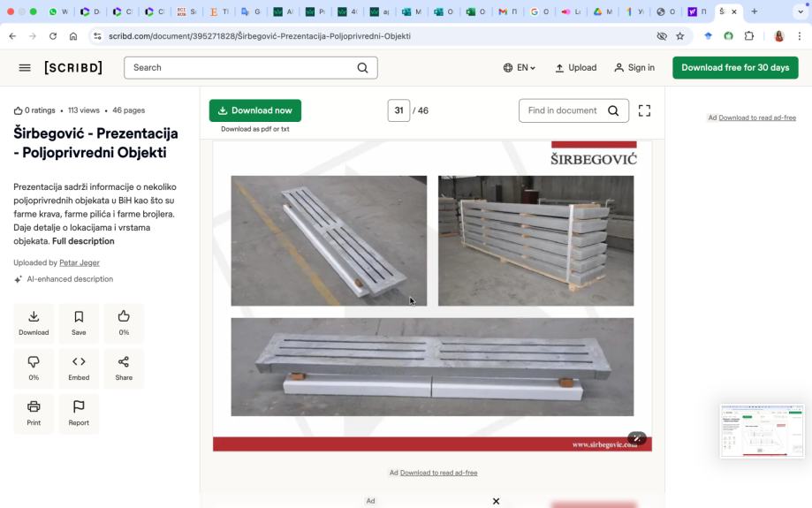Switch to the Etsy tab

pos(218,11)
